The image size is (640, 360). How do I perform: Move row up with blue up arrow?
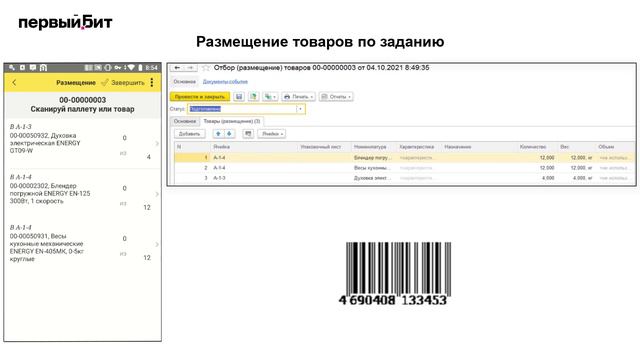coord(218,134)
